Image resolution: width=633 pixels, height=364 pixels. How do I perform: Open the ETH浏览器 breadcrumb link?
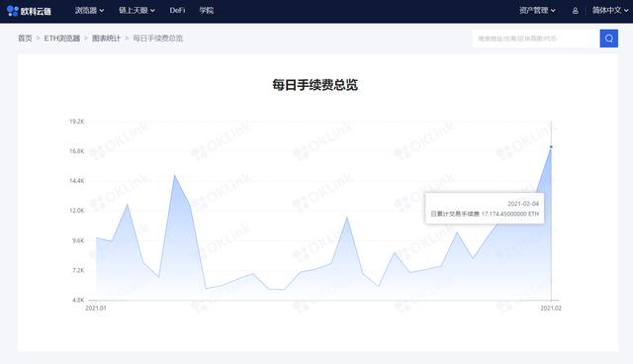pos(62,38)
